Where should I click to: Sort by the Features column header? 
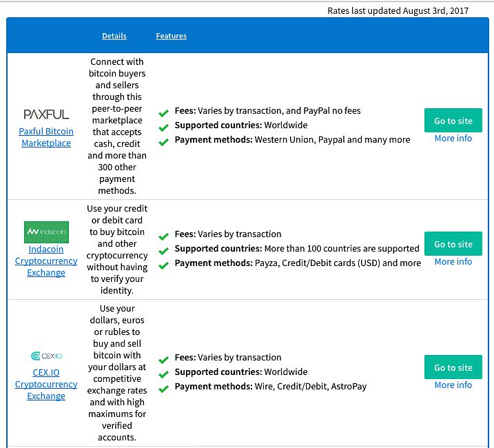pyautogui.click(x=172, y=36)
